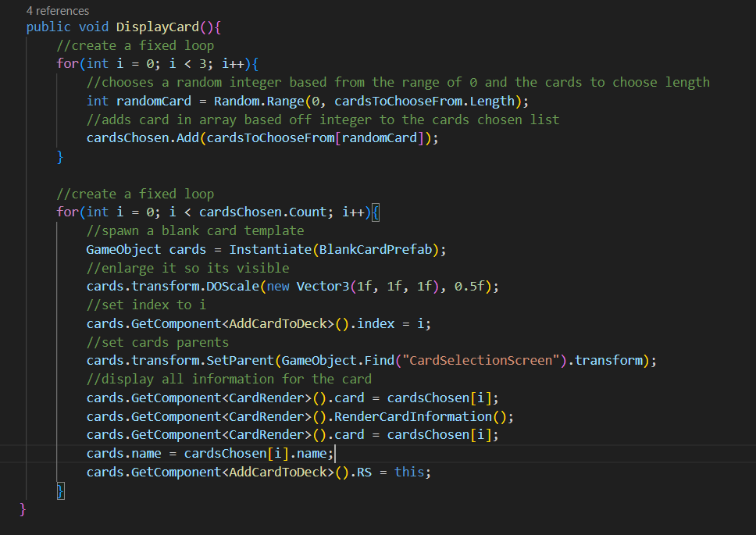
Task: Click the '//set cards parents' comment
Action: [x=158, y=343]
